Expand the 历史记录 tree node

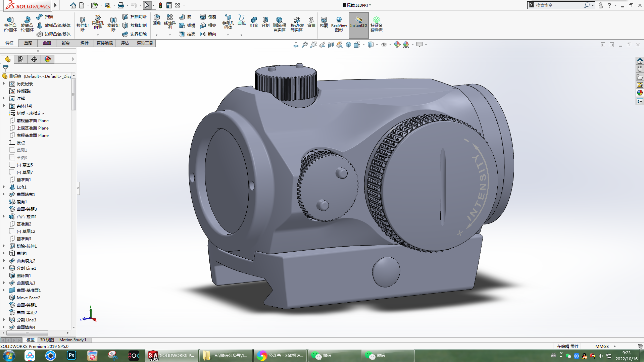pyautogui.click(x=4, y=84)
